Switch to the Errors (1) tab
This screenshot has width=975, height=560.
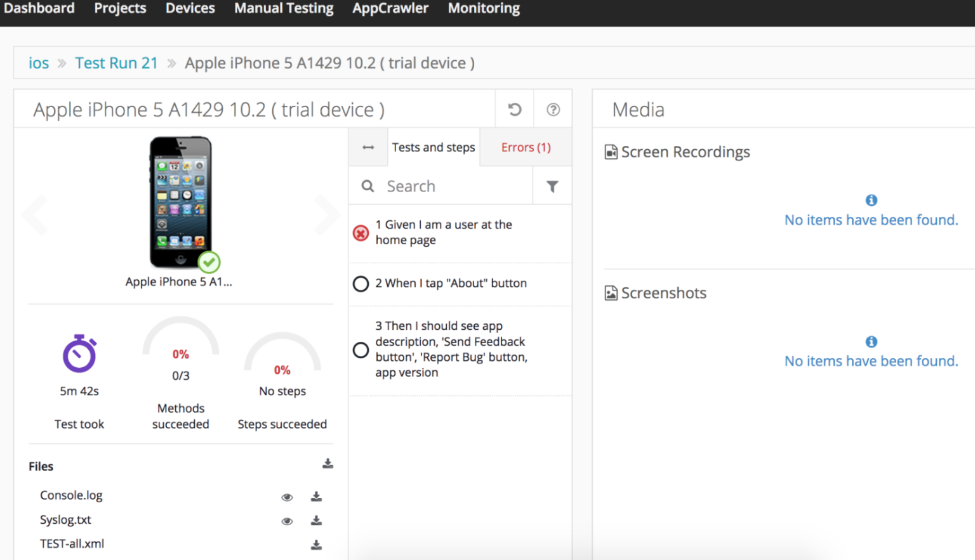[x=526, y=147]
